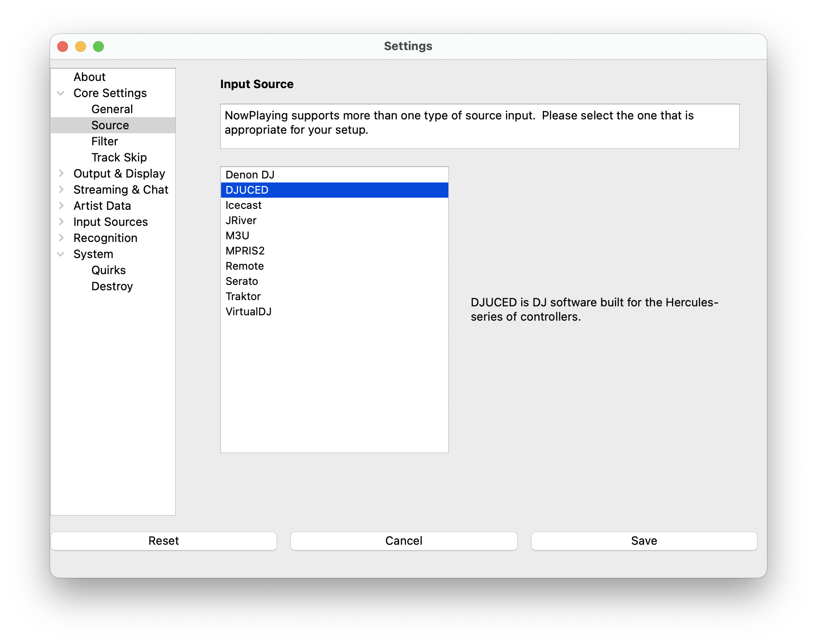Expand the Artist Data section
Viewport: 817px width, 644px height.
click(61, 206)
